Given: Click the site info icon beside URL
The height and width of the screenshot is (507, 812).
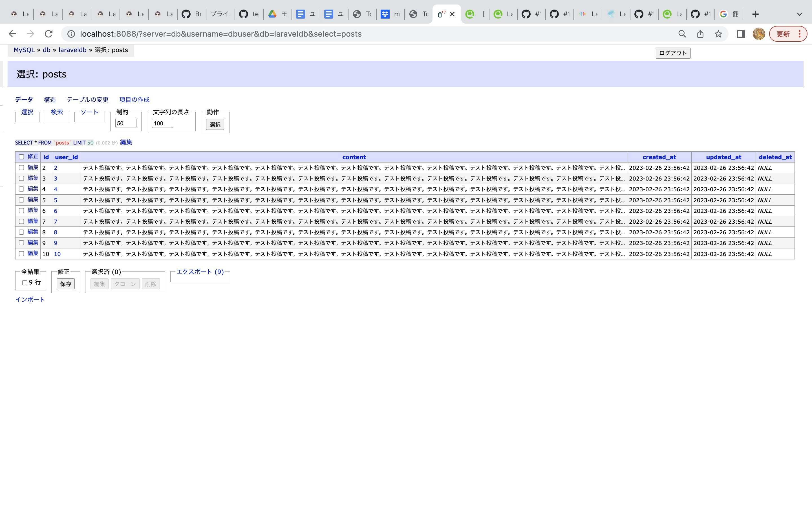Looking at the screenshot, I should [71, 34].
